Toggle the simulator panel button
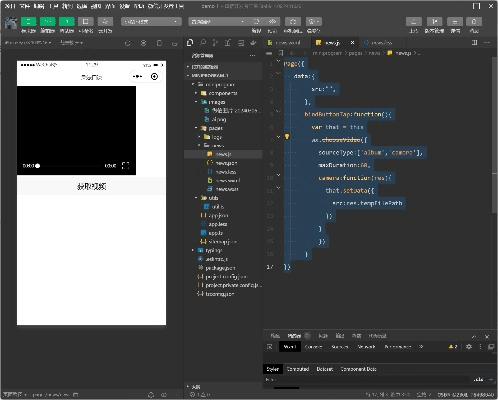The height and width of the screenshot is (400, 498). [x=28, y=22]
